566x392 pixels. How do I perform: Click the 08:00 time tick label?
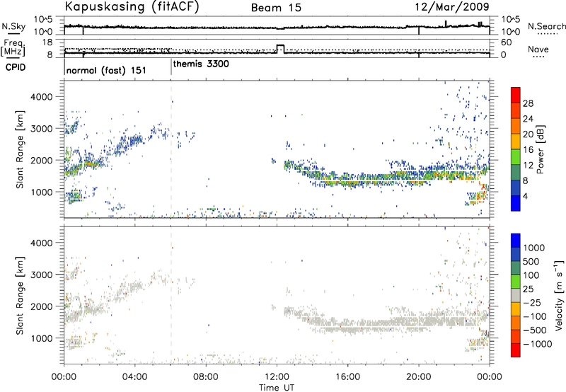coord(206,377)
